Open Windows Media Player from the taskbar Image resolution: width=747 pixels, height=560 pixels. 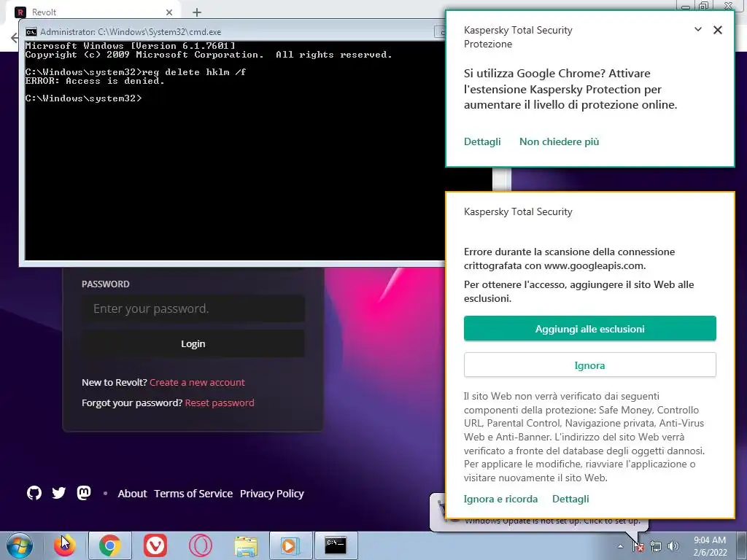(x=290, y=545)
